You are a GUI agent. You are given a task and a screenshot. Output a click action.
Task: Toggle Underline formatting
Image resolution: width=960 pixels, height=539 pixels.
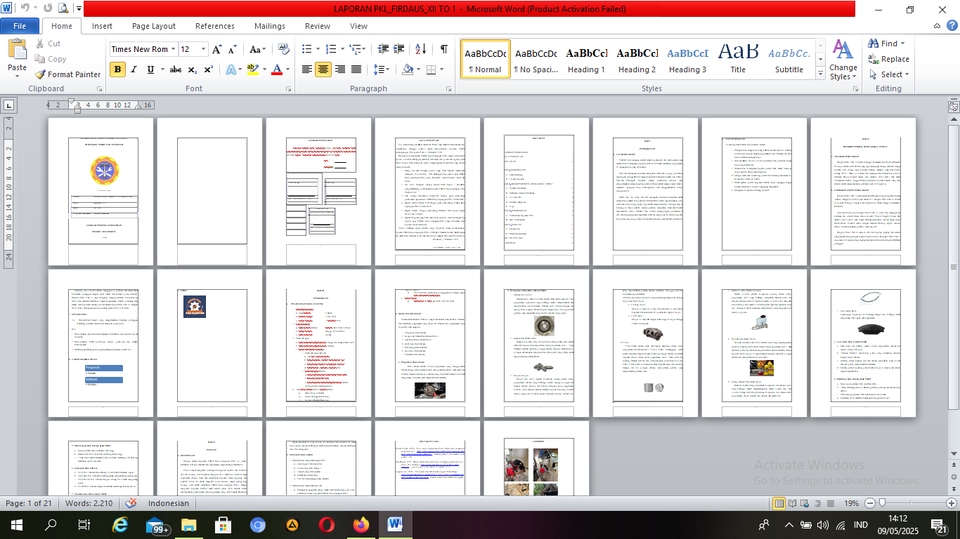point(150,70)
